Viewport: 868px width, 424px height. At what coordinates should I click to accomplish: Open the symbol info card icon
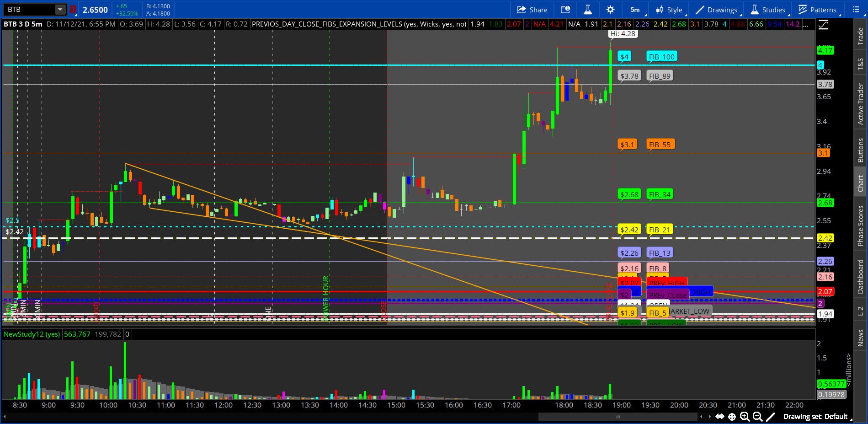click(565, 10)
